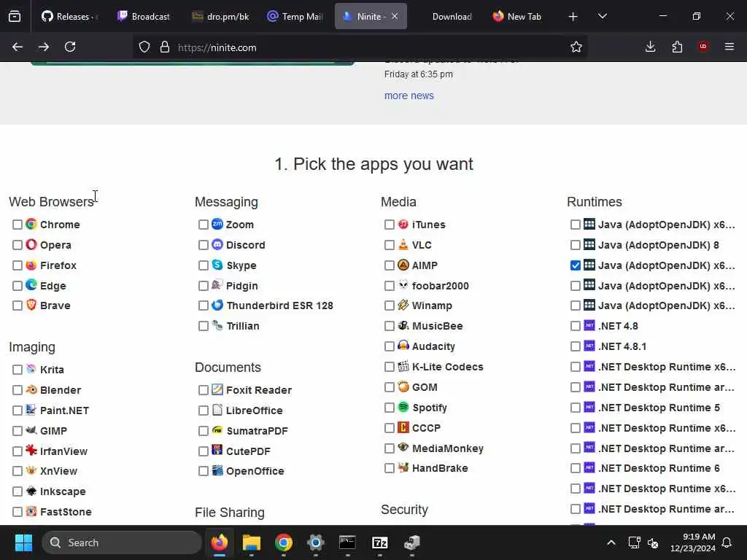Reload the Ninite page
The width and height of the screenshot is (747, 560).
tap(70, 47)
